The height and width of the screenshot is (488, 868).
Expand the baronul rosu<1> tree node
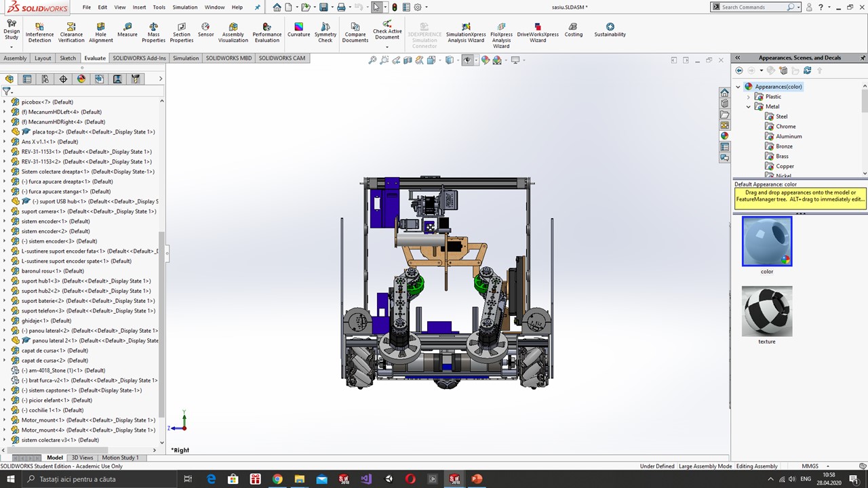[4, 271]
